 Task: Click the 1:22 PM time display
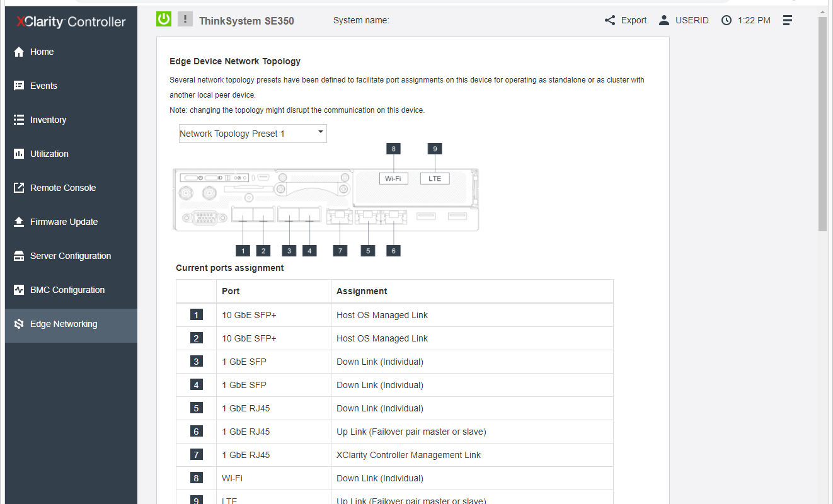pyautogui.click(x=754, y=20)
